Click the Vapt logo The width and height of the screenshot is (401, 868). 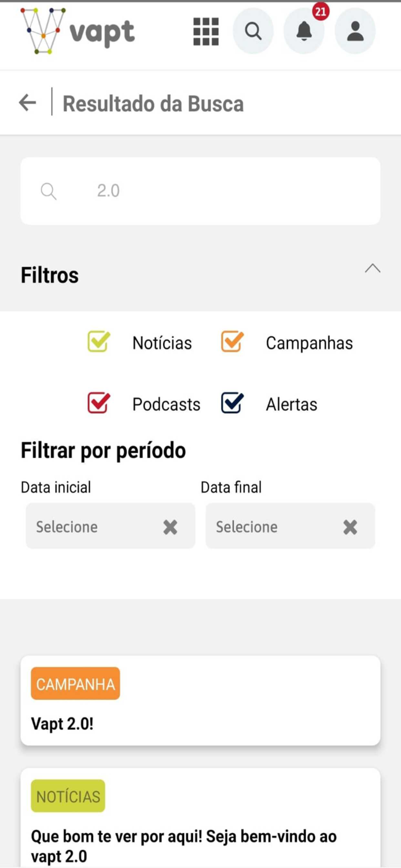75,32
